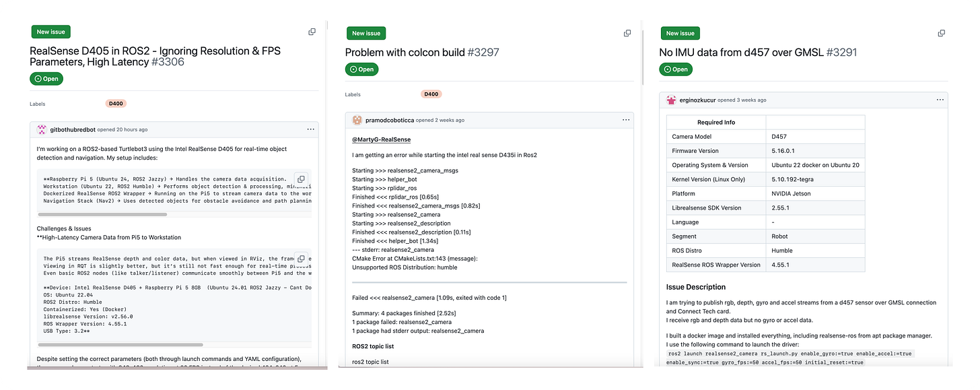Click the Open status badge for #3291
Screen dimensions: 980x390
(676, 69)
